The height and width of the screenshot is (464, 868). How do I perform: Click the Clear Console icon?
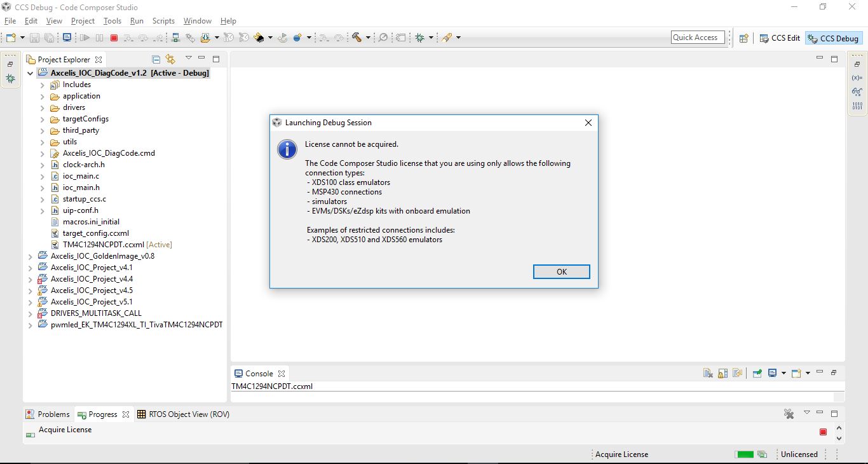708,373
